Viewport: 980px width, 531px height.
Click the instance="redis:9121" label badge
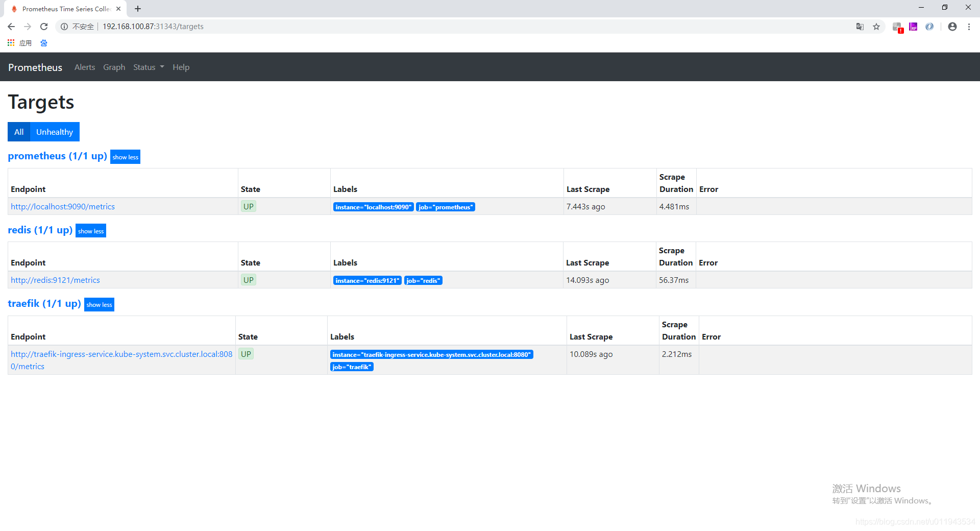click(367, 280)
